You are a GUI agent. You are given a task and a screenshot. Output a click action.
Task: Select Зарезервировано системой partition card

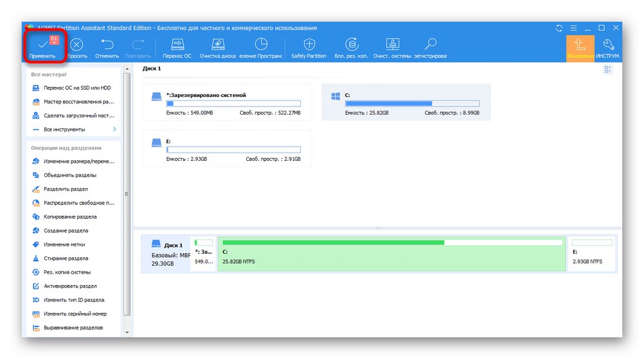[x=227, y=102]
